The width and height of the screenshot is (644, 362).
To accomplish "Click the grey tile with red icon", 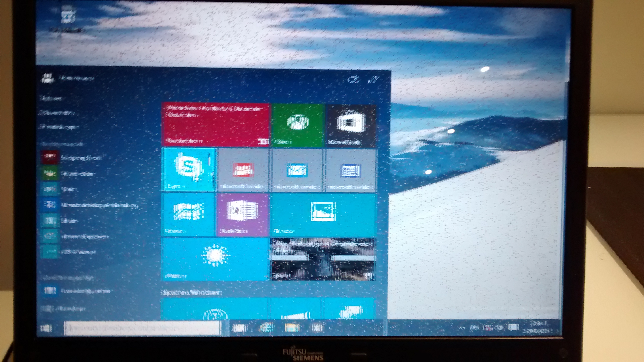I will click(243, 171).
